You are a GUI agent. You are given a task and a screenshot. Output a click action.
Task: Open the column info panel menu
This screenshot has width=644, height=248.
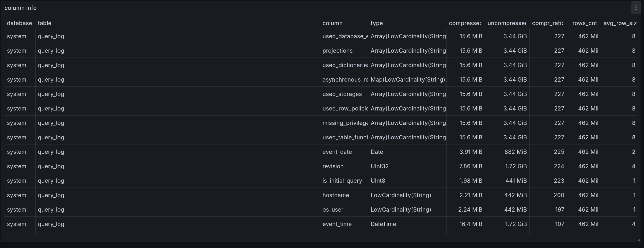coord(636,8)
